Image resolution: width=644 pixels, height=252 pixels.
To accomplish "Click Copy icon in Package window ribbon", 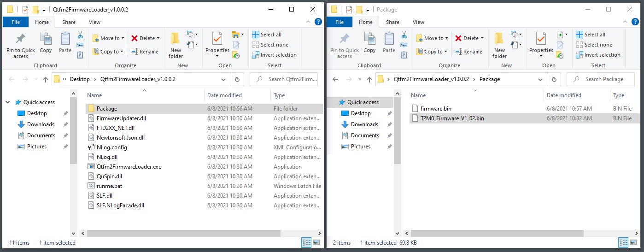I will (369, 42).
